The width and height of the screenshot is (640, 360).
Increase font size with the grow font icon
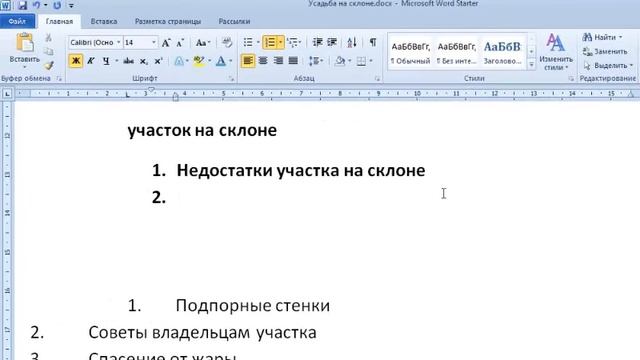point(166,42)
